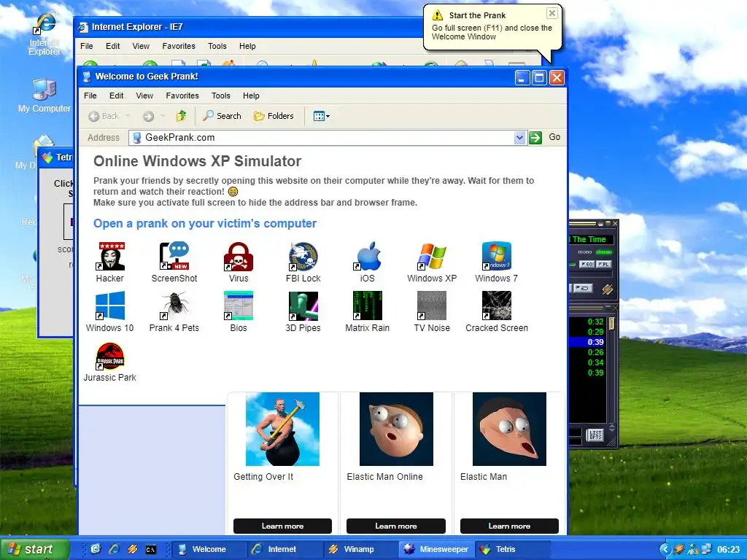Open the Jurassic Park icon
This screenshot has height=560, width=747.
[110, 362]
